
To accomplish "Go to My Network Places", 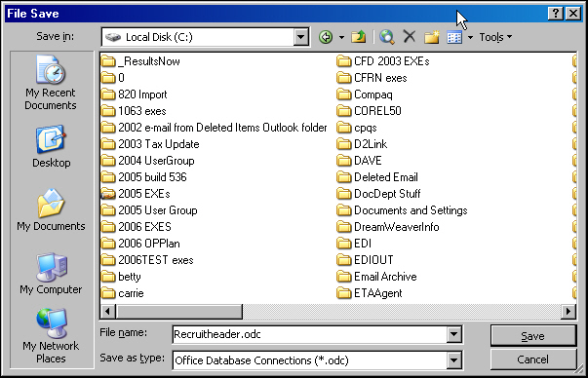I will [51, 336].
